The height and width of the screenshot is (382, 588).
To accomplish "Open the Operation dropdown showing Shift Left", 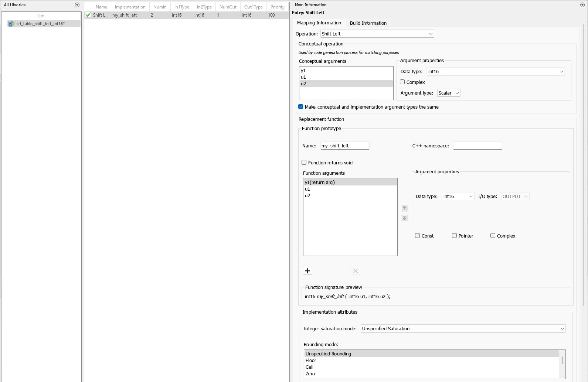I will point(377,34).
